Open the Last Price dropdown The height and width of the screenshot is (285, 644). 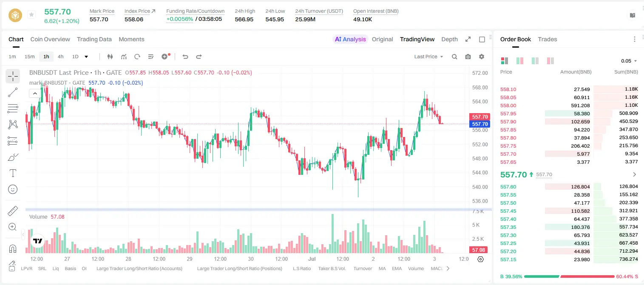click(428, 57)
